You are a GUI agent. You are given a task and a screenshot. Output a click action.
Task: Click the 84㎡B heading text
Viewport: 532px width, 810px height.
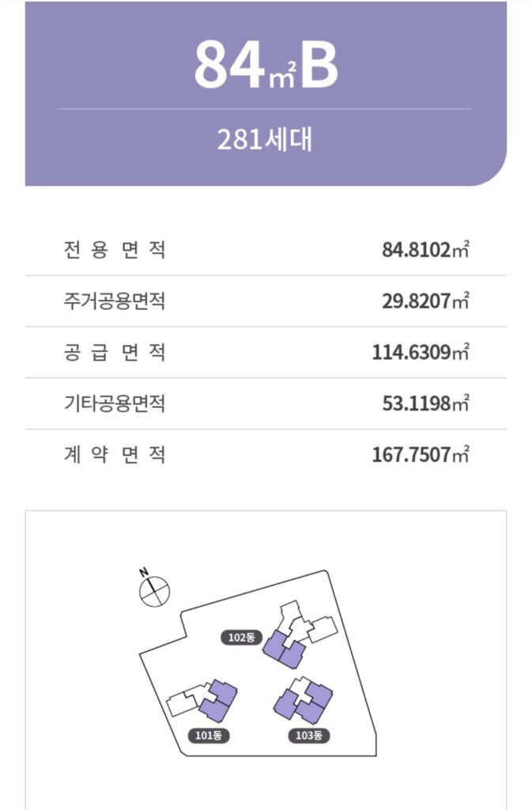(x=266, y=65)
